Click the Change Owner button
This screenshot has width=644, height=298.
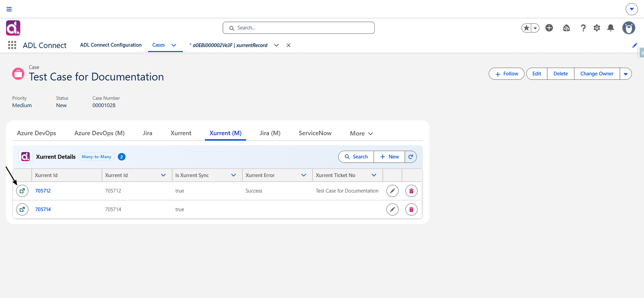click(597, 74)
